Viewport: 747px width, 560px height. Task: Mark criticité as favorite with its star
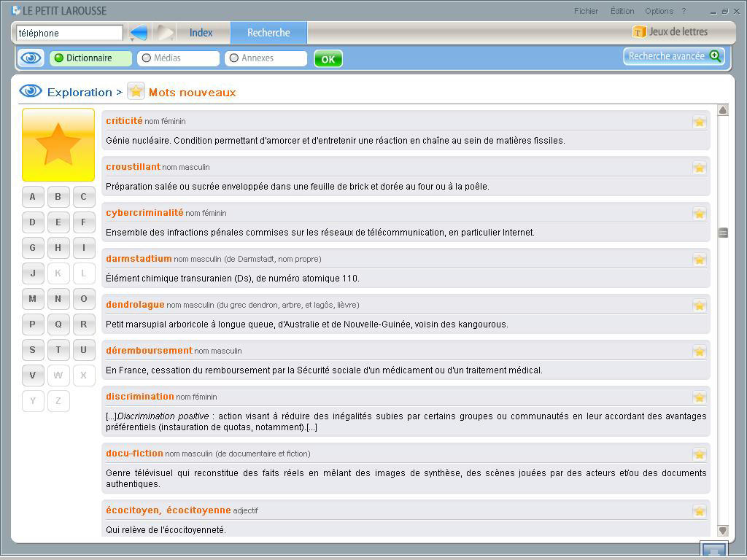[x=700, y=121]
